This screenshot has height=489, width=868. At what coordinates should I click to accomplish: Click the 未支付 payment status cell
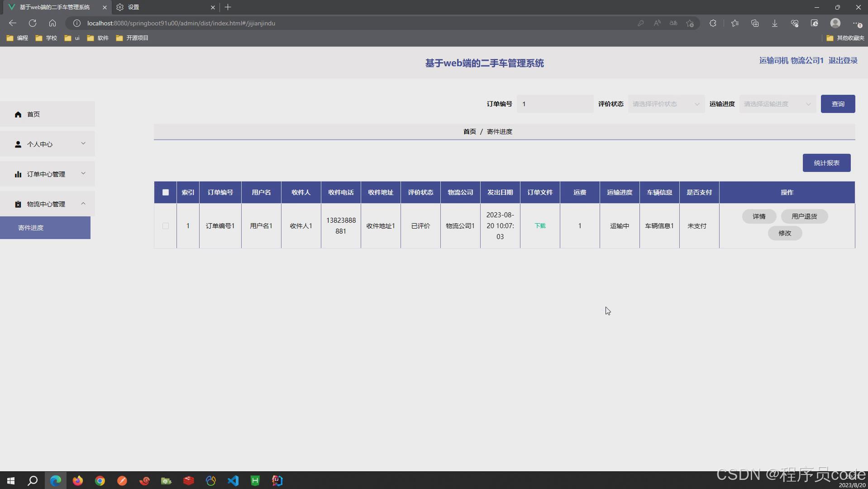pyautogui.click(x=699, y=226)
